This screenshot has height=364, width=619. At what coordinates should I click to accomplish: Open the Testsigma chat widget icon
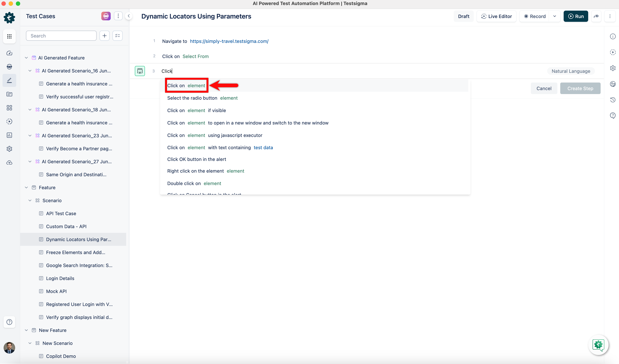coord(598,345)
